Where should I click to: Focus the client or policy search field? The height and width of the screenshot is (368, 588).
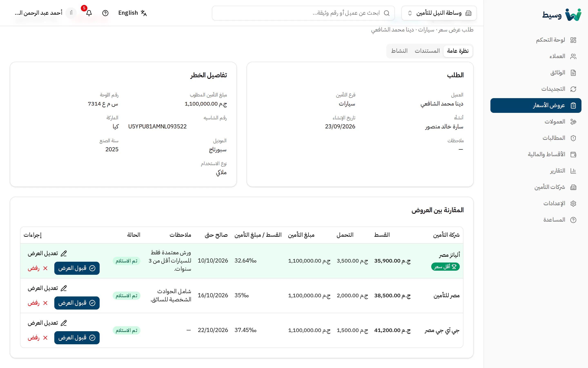[303, 13]
